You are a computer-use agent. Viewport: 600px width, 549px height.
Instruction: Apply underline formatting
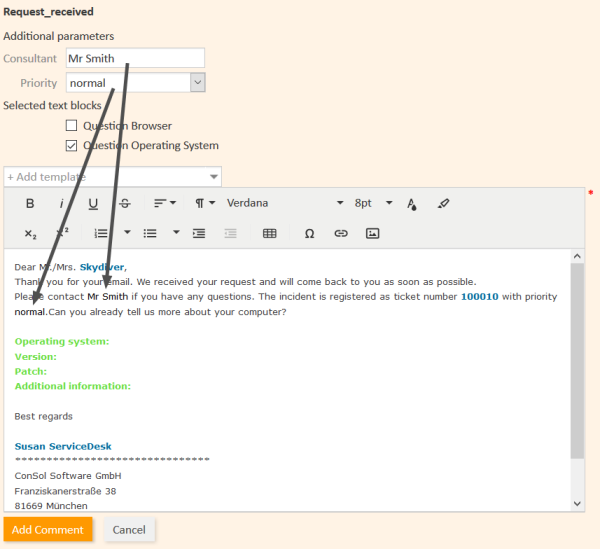(93, 203)
